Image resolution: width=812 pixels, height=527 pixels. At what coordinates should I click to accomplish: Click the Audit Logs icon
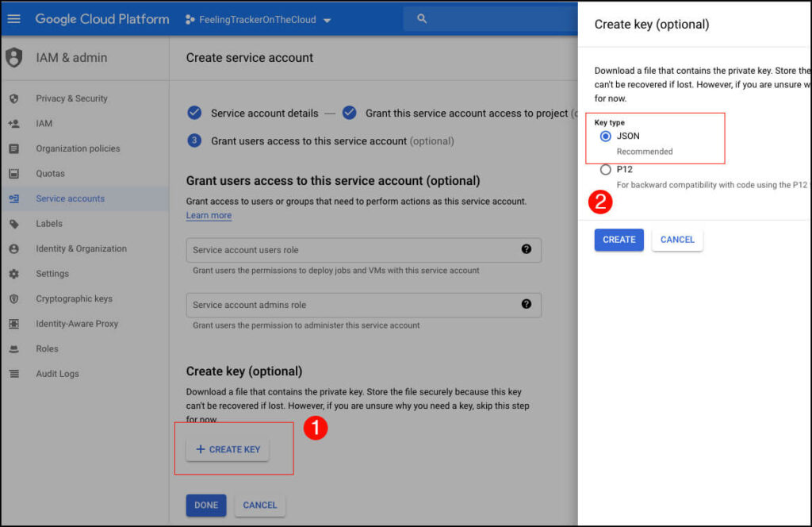pos(14,374)
